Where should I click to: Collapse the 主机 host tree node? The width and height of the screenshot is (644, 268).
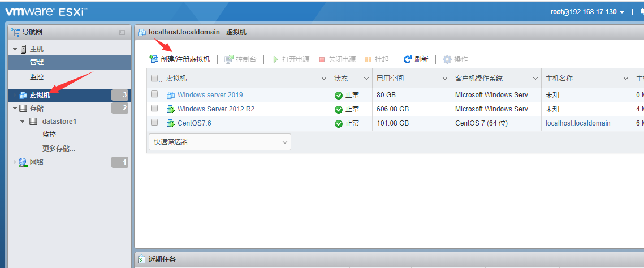tap(15, 49)
